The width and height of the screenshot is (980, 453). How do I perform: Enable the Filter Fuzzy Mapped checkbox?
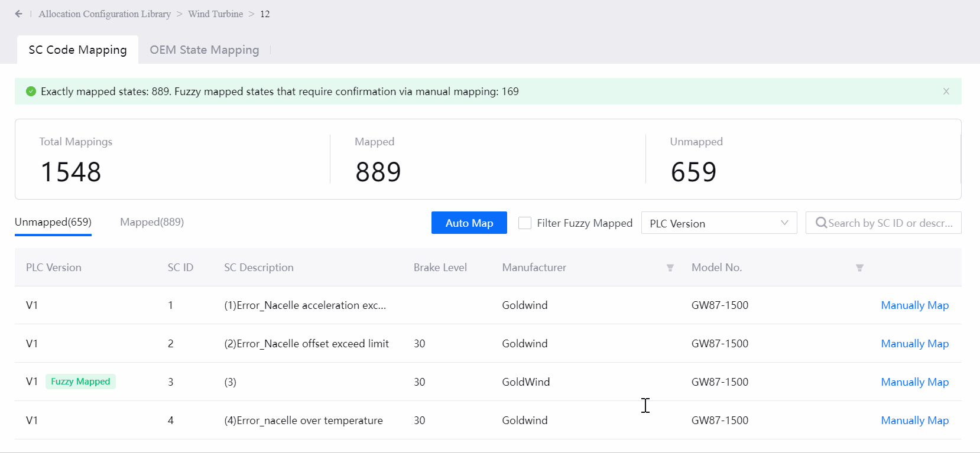[x=524, y=223]
